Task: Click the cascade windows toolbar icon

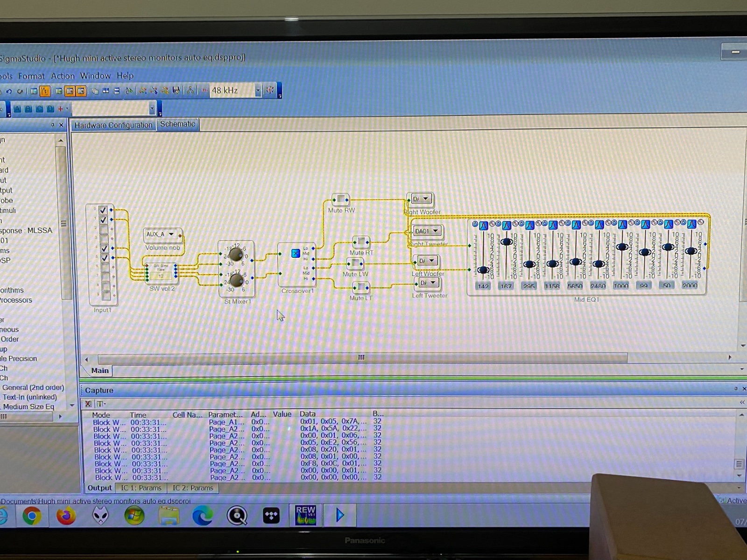Action: pos(95,91)
